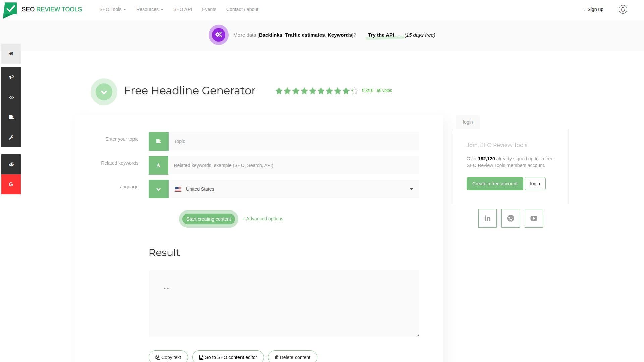The height and width of the screenshot is (362, 644).
Task: Click the green chevron language icon
Action: [158, 189]
